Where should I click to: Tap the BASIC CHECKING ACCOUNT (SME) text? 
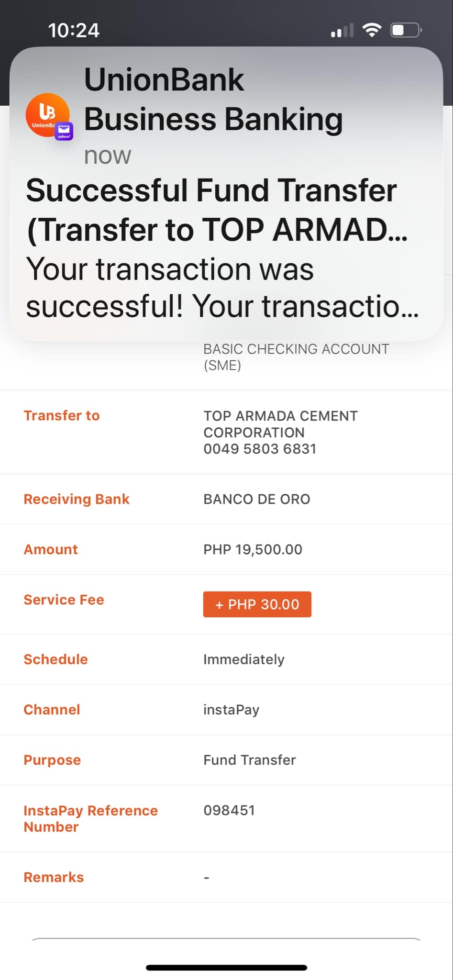(296, 357)
